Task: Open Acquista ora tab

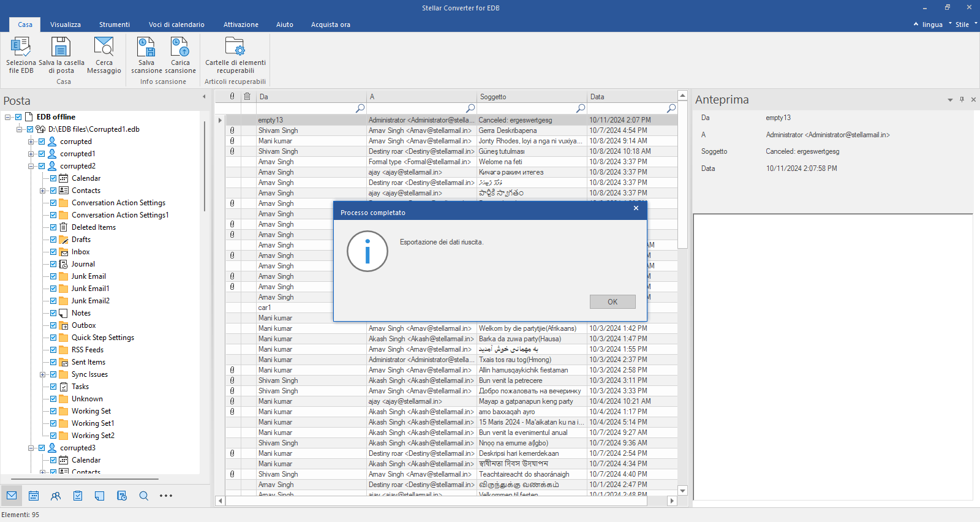Action: point(331,25)
